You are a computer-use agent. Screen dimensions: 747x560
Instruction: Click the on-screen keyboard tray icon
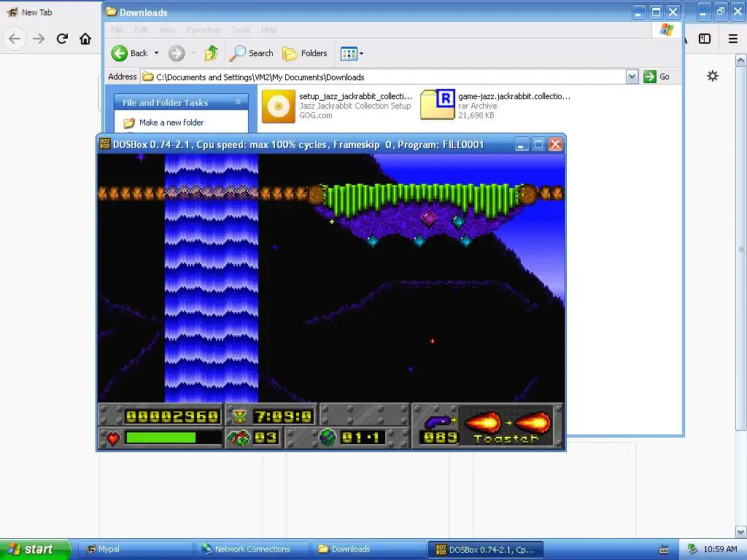[x=664, y=550]
